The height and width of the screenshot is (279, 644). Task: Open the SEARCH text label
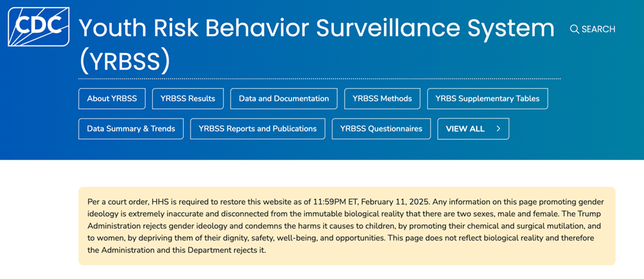point(598,29)
